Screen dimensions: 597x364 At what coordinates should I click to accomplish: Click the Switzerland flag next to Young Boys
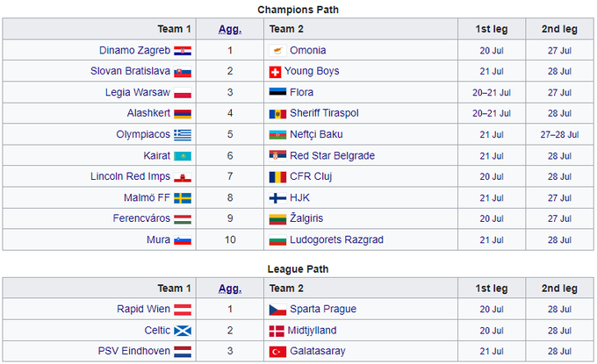pyautogui.click(x=276, y=71)
